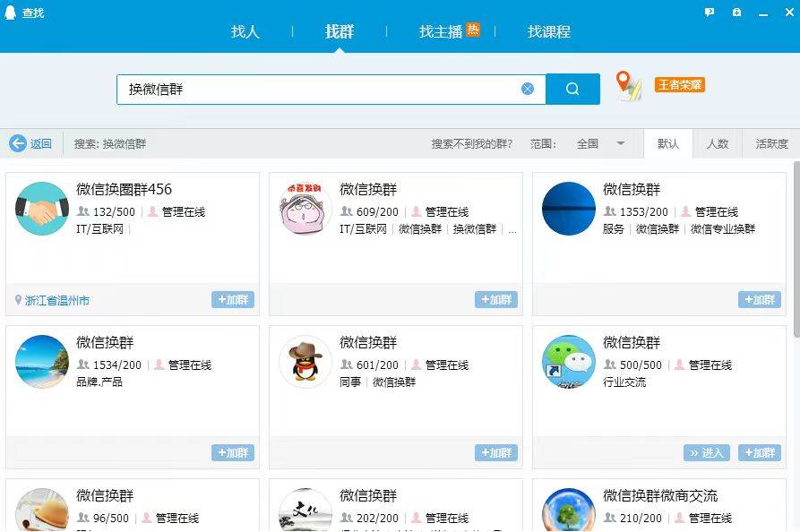Viewport: 800px width, 532px height.
Task: Click 加群 on the 微信换圈群456 card
Action: pos(233,300)
